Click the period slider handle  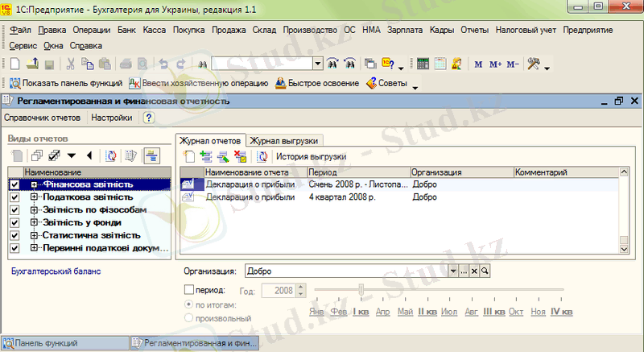tap(362, 289)
